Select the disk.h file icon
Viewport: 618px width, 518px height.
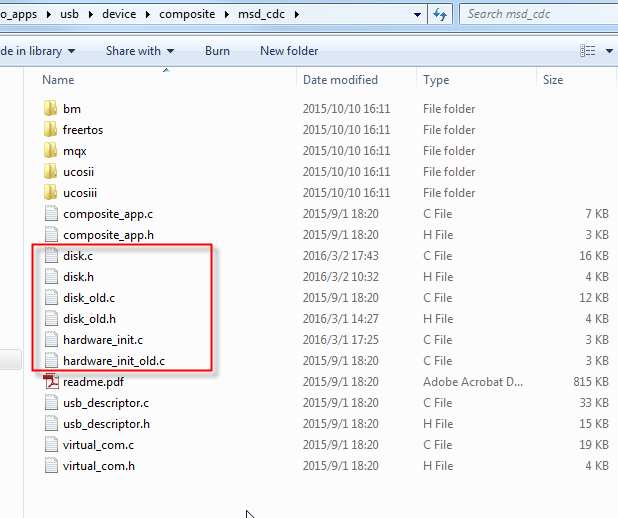click(x=51, y=276)
